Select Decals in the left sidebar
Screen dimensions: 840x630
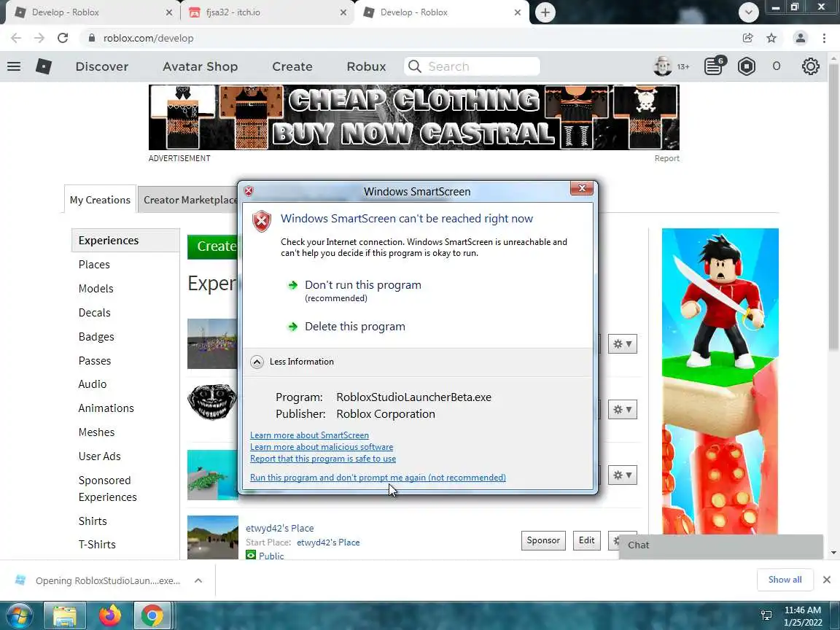tap(94, 313)
